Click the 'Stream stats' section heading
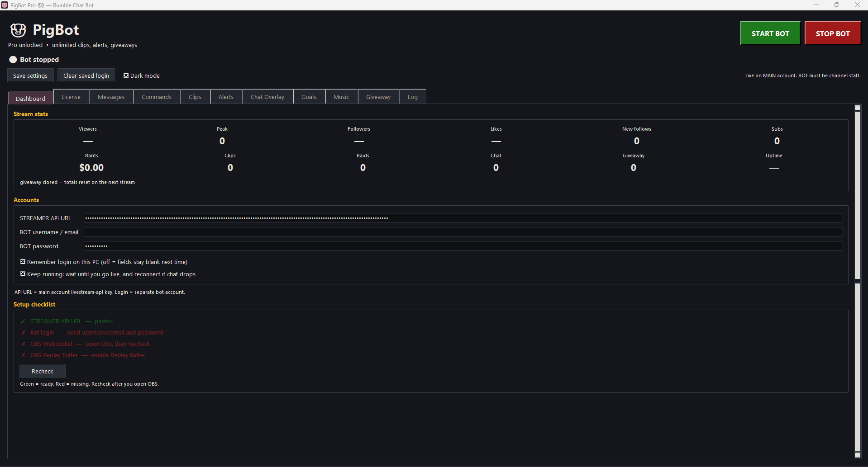Image resolution: width=868 pixels, height=467 pixels. (31, 114)
